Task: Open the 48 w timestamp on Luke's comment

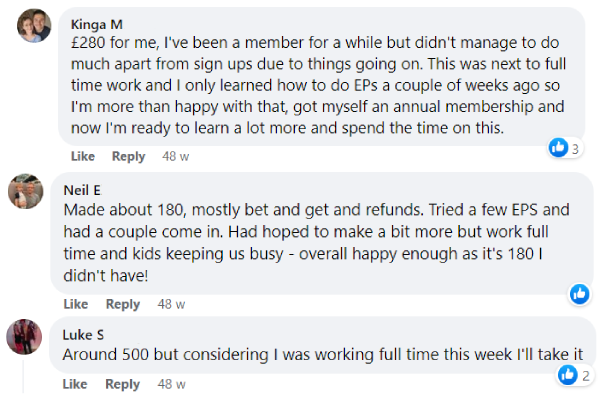Action: pyautogui.click(x=171, y=384)
